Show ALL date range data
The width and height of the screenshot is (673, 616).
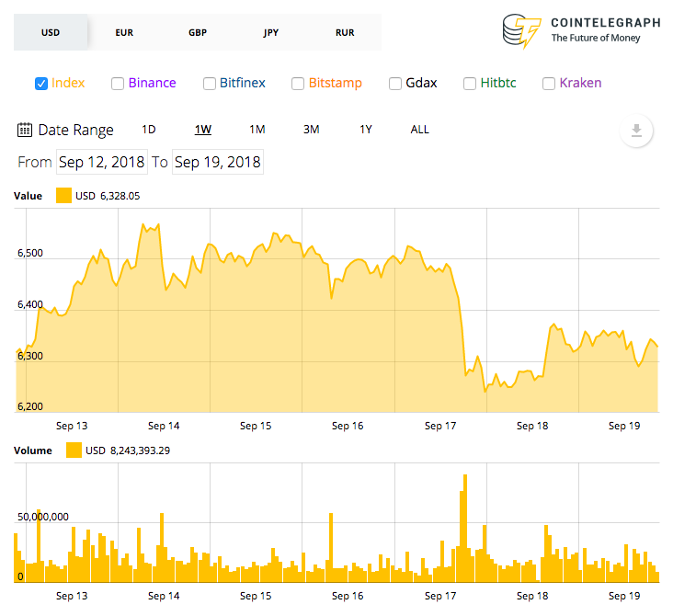[420, 130]
